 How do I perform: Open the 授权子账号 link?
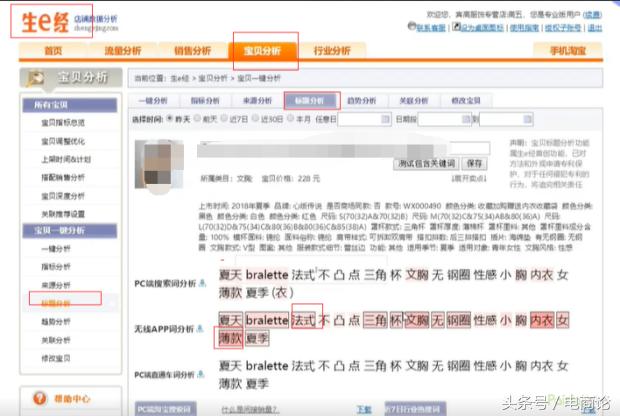(x=563, y=28)
